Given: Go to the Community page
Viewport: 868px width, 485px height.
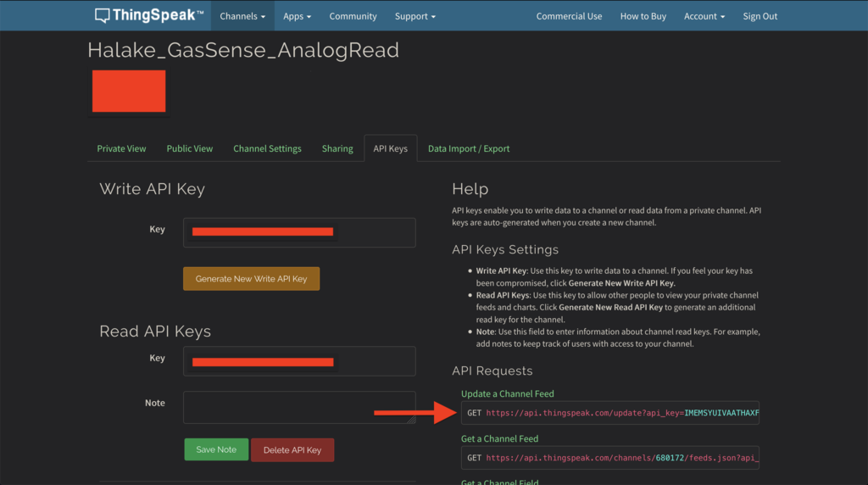Looking at the screenshot, I should (353, 16).
